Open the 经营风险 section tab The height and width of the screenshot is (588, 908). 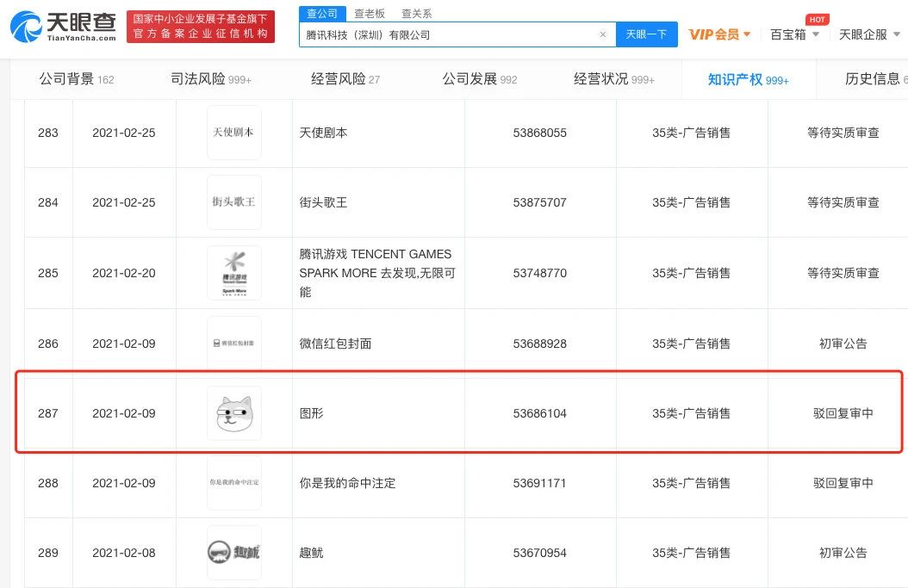tap(345, 78)
